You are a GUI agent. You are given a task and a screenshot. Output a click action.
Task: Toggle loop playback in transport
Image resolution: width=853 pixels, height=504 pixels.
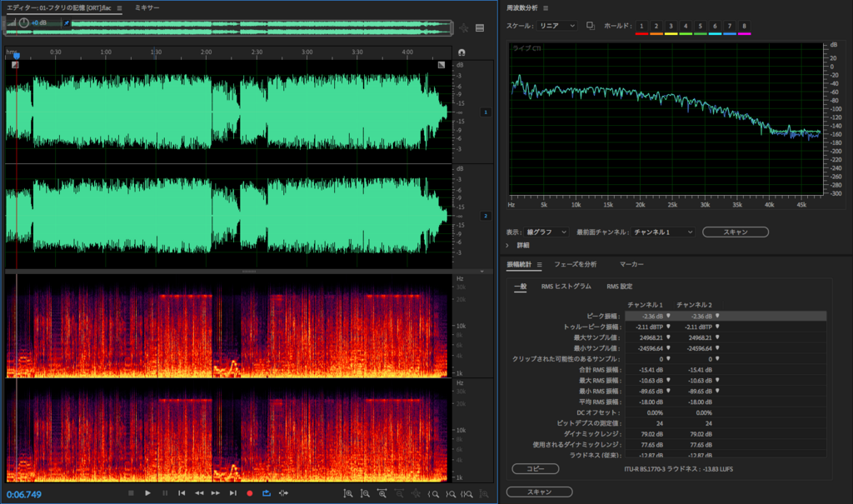point(267,493)
